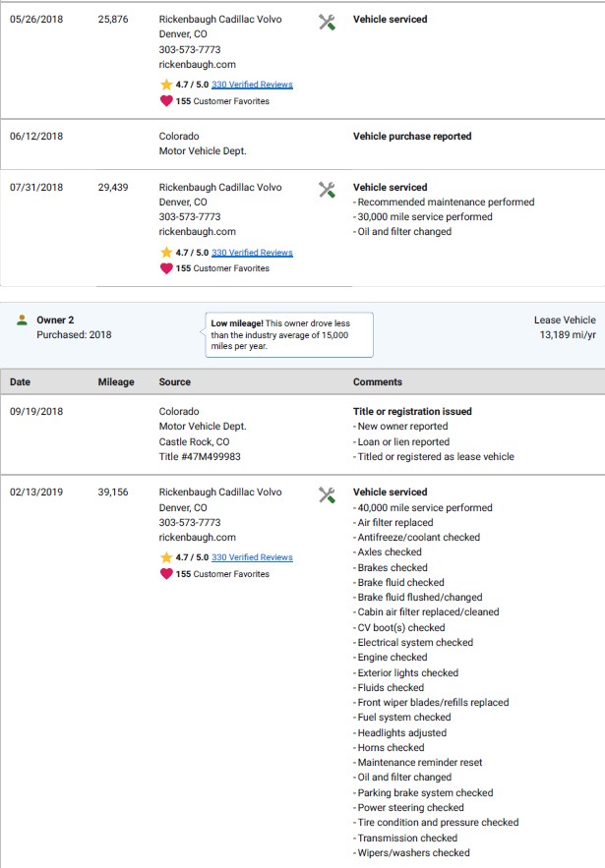The width and height of the screenshot is (605, 868).
Task: Click the Comments column header
Action: [378, 382]
